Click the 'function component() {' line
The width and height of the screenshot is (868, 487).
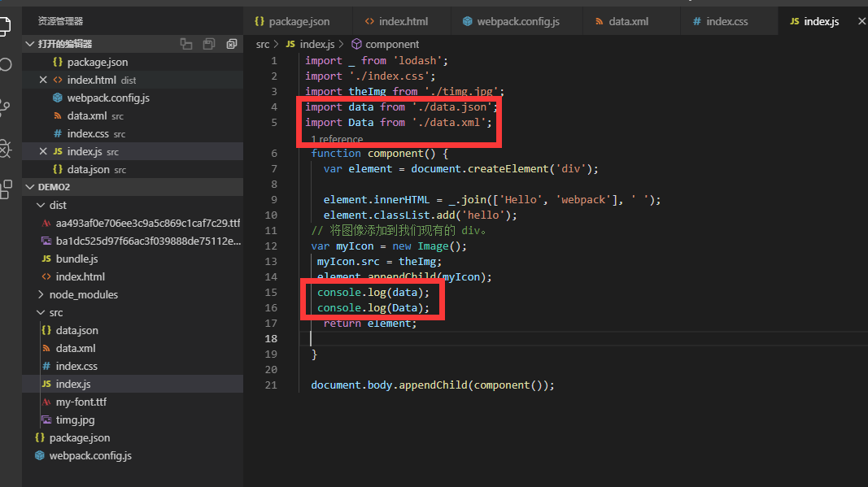coord(379,154)
